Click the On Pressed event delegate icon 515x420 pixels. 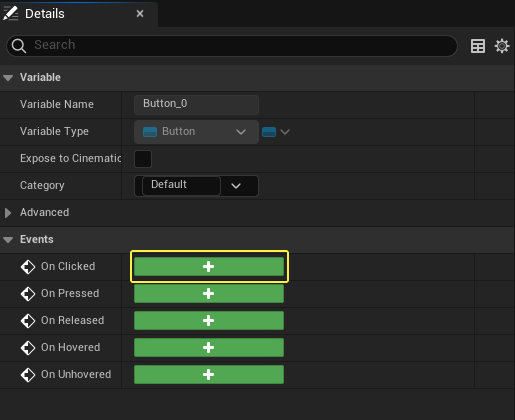pyautogui.click(x=28, y=294)
